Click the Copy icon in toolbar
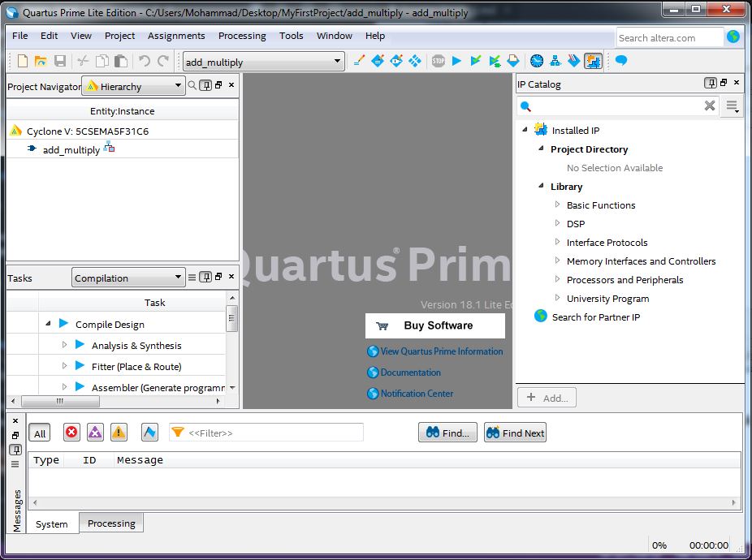Image resolution: width=752 pixels, height=560 pixels. 102,61
